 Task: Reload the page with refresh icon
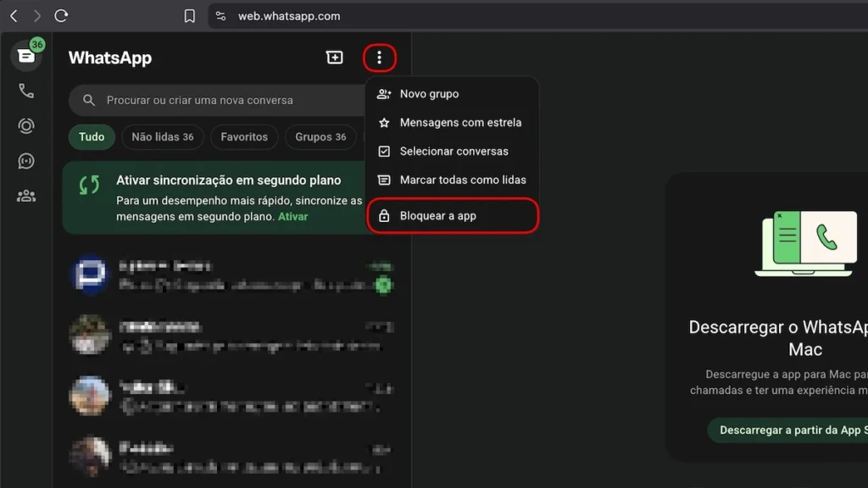(61, 16)
